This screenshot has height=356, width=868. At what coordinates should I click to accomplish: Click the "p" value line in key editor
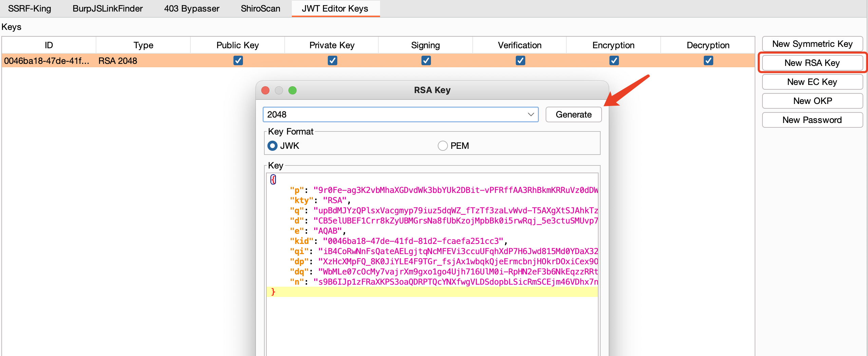click(x=444, y=190)
